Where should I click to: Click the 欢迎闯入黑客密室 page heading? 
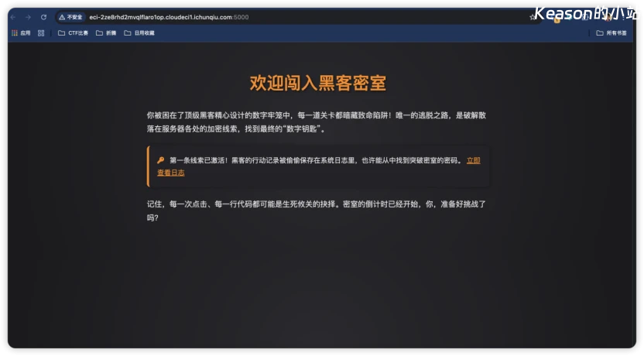tap(317, 84)
